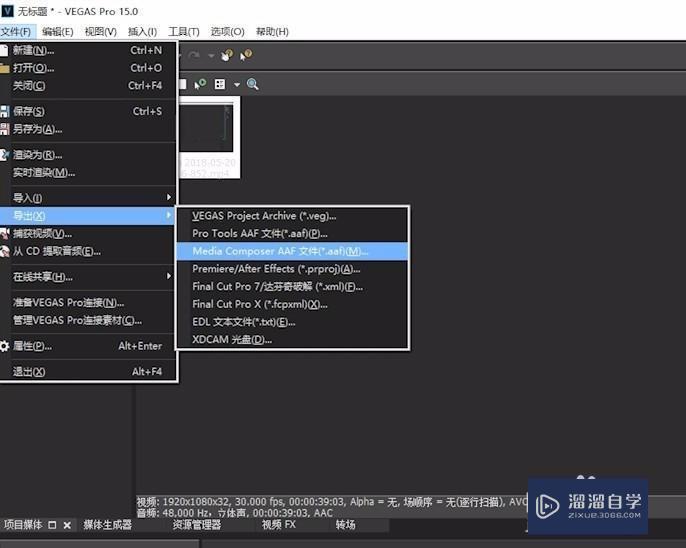Select 关闭(C) in the File menu
Viewport: 686px width, 548px height.
click(88, 85)
